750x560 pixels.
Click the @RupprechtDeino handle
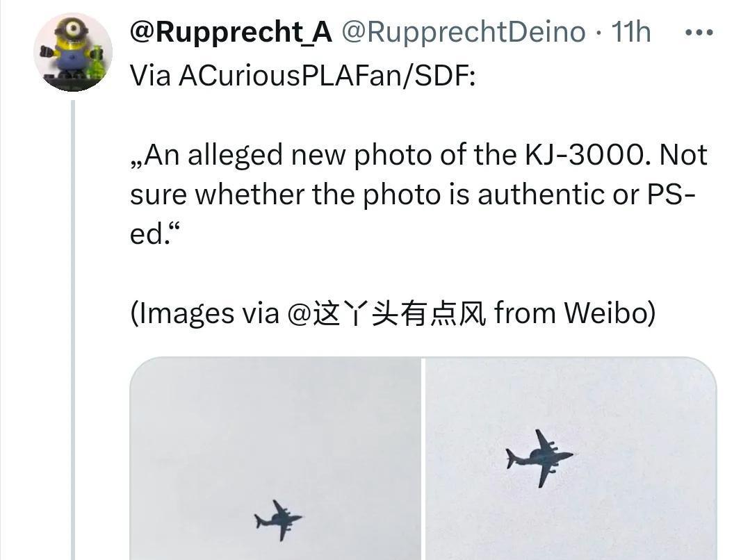[x=463, y=33]
